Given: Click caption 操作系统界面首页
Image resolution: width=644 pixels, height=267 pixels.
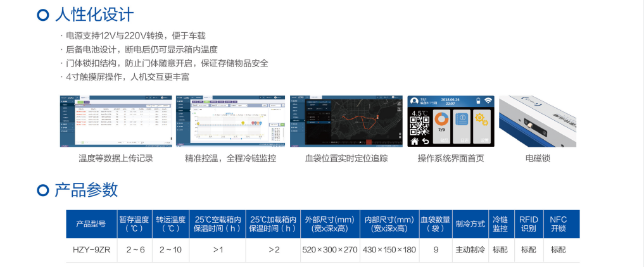Looking at the screenshot, I should (x=451, y=158).
